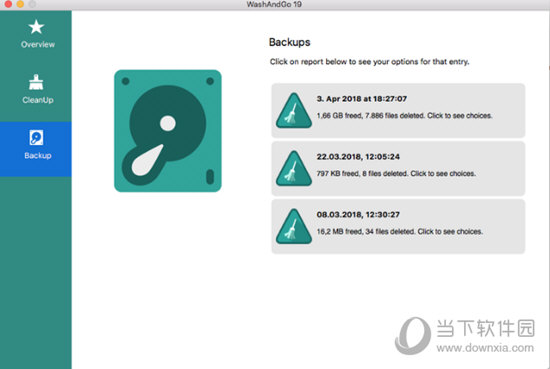Screen dimensions: 550x369
Task: Click broom triangle icon of 22.03.2018 backup
Action: (294, 168)
